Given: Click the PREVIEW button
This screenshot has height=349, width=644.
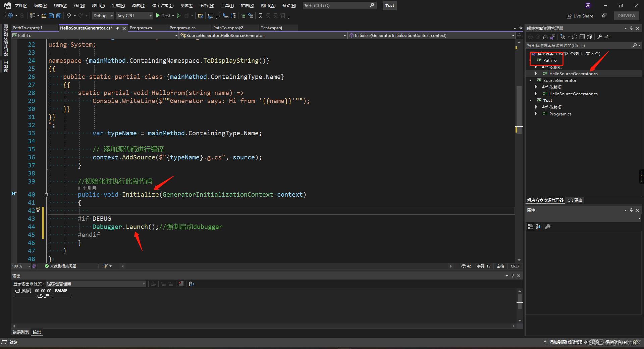Looking at the screenshot, I should [x=627, y=16].
